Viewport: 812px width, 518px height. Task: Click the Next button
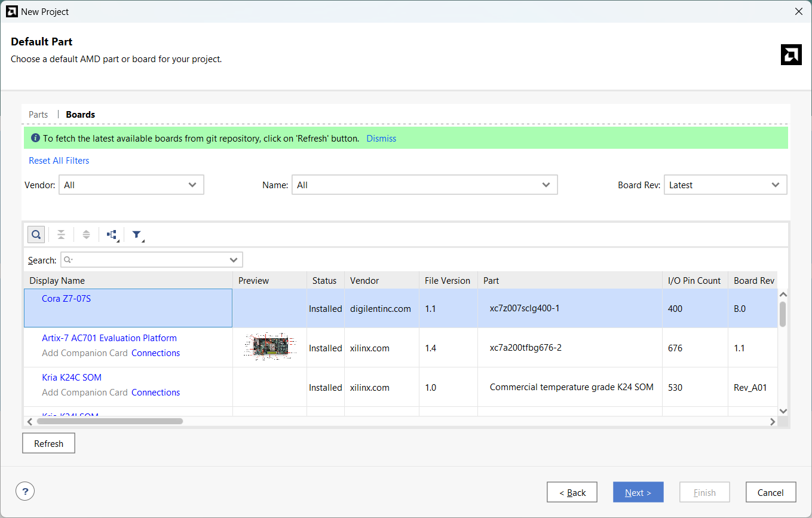(638, 492)
